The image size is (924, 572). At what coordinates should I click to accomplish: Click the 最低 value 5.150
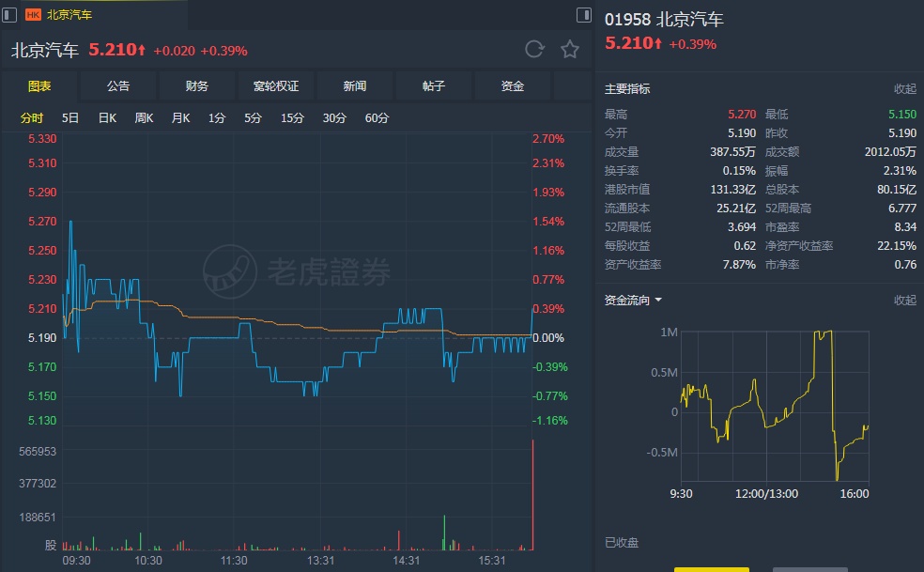tap(902, 115)
